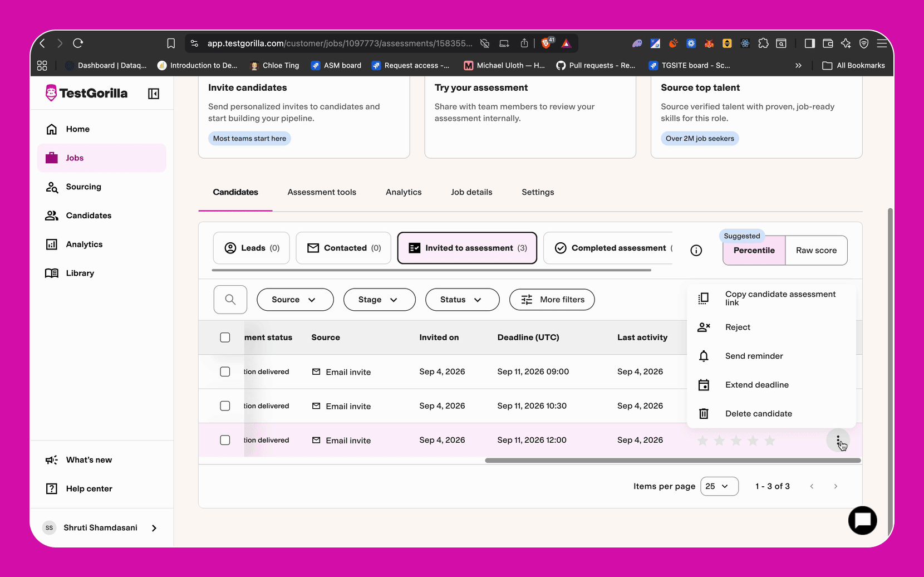Open Library in the sidebar
Image resolution: width=924 pixels, height=577 pixels.
point(102,273)
